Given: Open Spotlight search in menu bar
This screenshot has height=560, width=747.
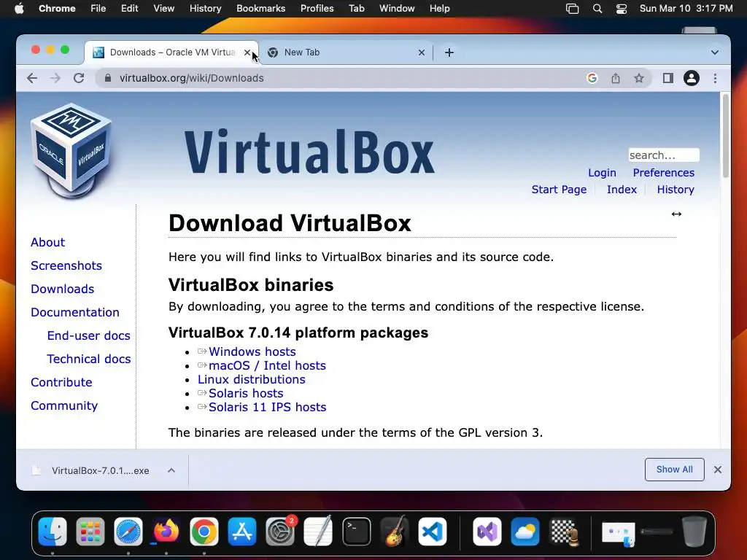Looking at the screenshot, I should (x=597, y=9).
